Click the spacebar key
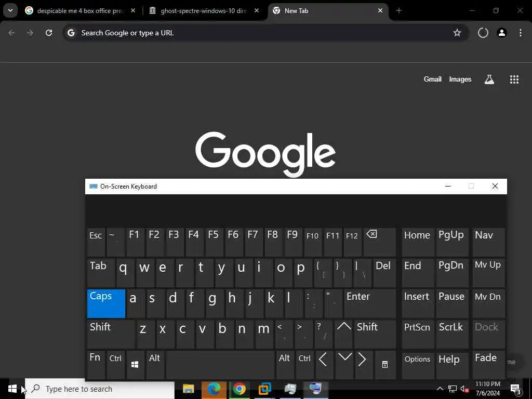 coord(220,365)
